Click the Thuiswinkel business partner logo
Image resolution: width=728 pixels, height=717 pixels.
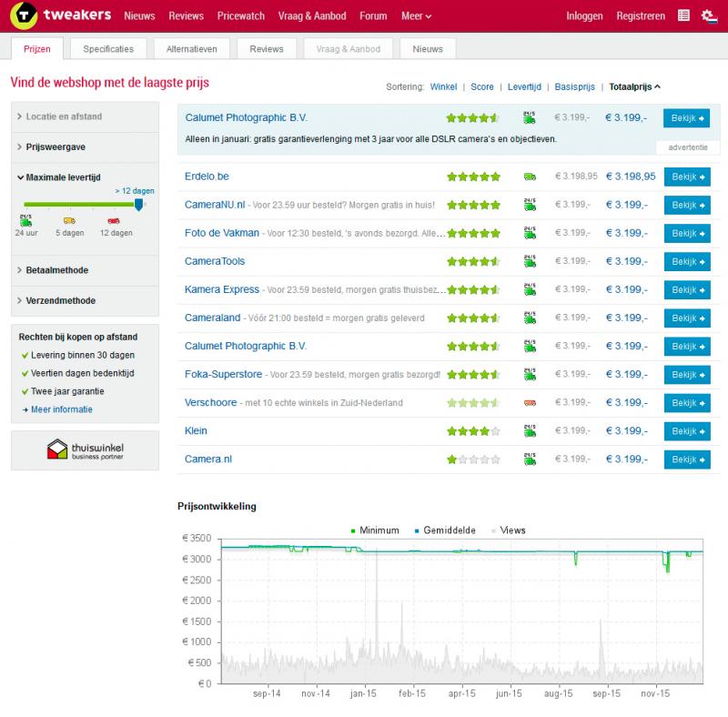(85, 449)
